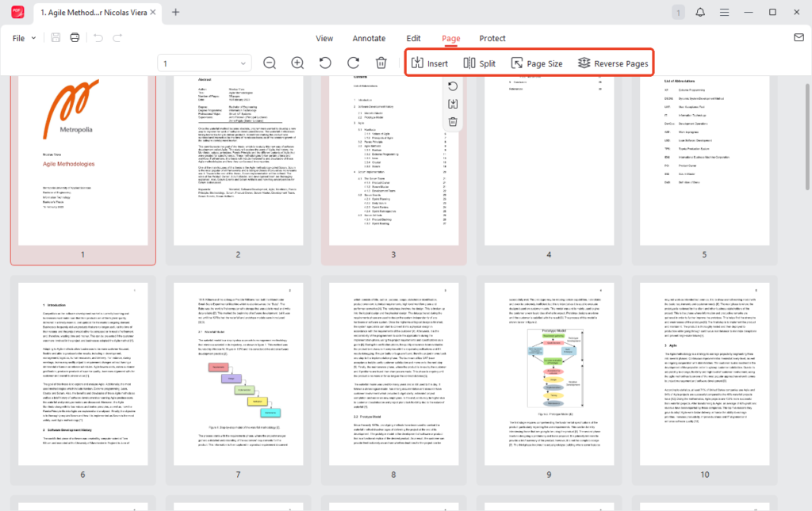Image resolution: width=812 pixels, height=511 pixels.
Task: Click the floating rotate icon on page 3
Action: [x=453, y=86]
